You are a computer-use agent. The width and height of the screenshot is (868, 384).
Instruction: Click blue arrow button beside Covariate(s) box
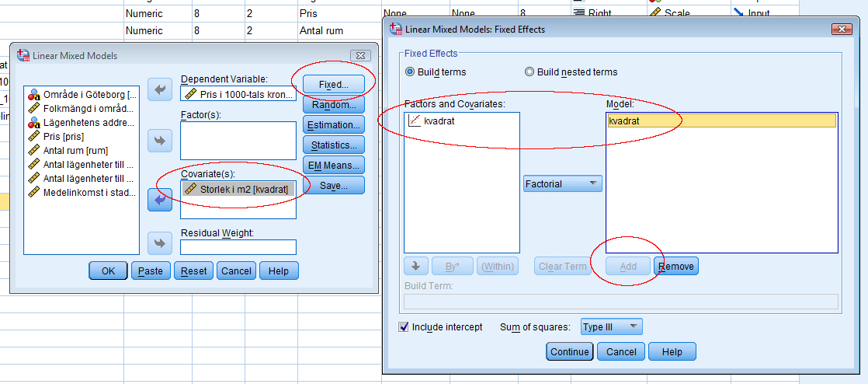[x=159, y=200]
